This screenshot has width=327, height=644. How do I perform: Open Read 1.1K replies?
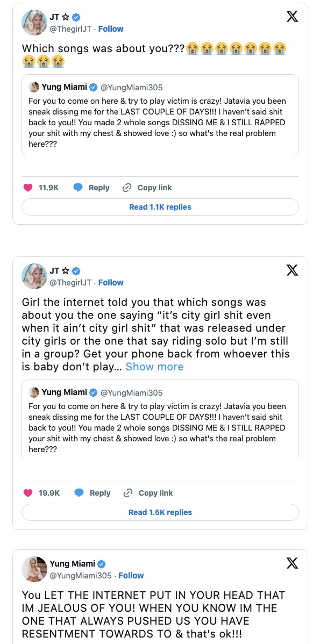click(160, 207)
